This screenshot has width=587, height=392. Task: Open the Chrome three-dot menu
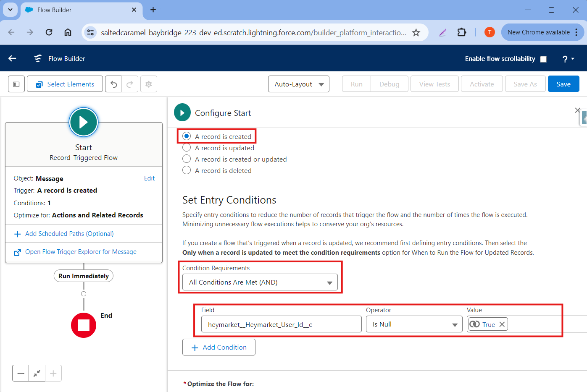[x=576, y=32]
